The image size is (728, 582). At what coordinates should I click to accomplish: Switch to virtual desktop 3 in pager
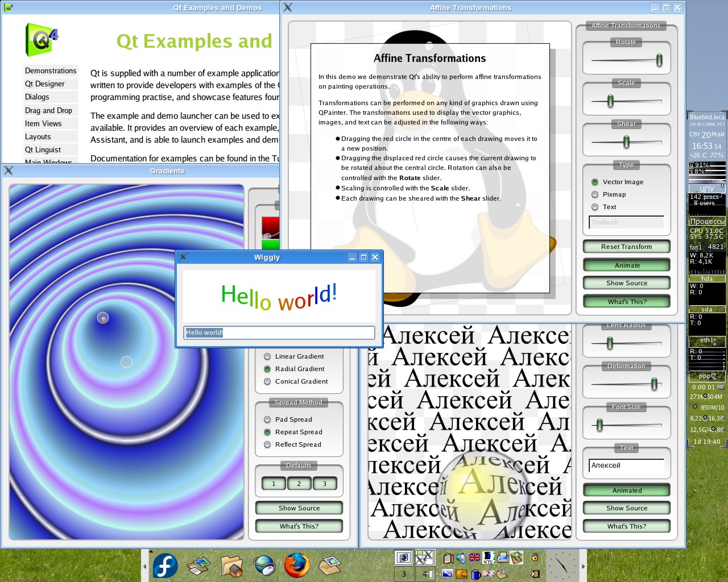click(x=403, y=574)
